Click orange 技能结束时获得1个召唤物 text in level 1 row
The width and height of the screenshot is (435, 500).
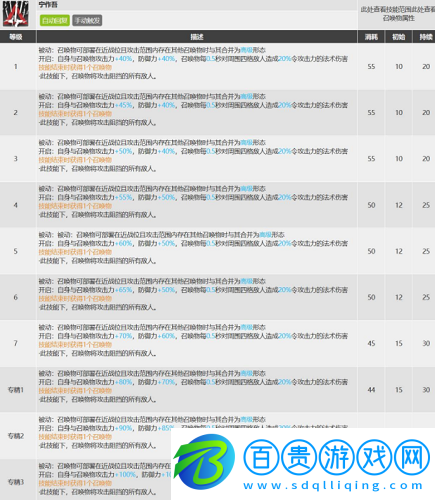pyautogui.click(x=75, y=67)
